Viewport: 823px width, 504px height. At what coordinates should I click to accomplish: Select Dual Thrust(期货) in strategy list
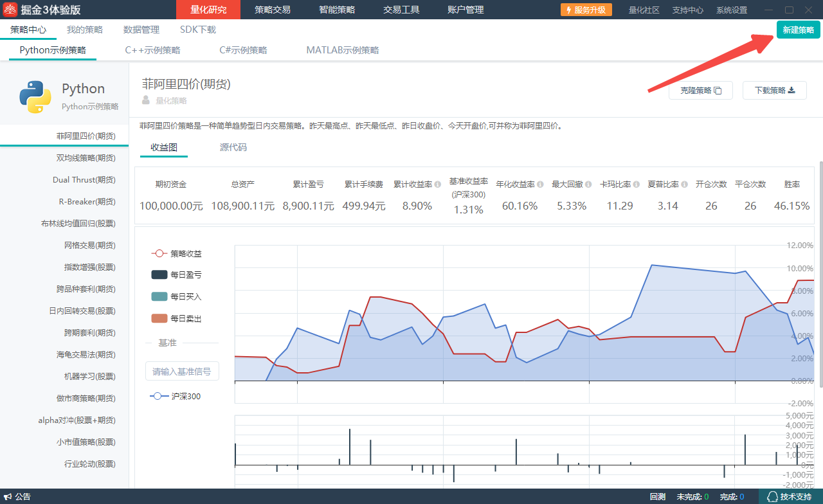point(84,180)
